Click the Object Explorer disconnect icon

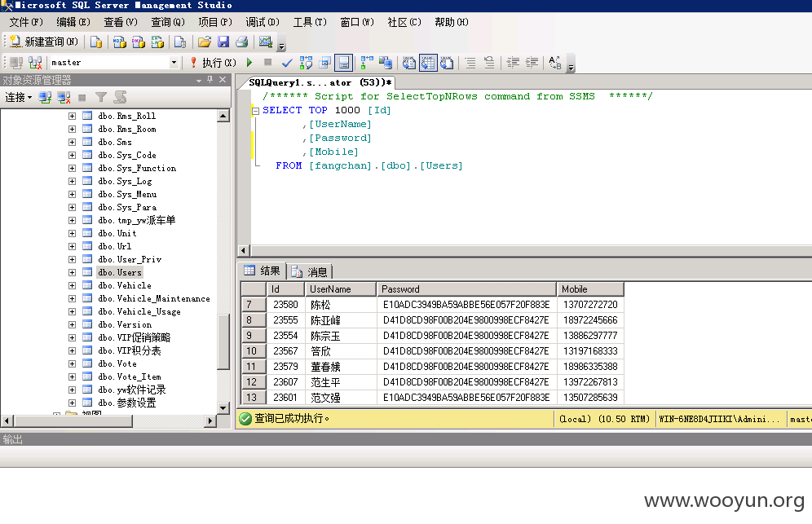coord(64,97)
